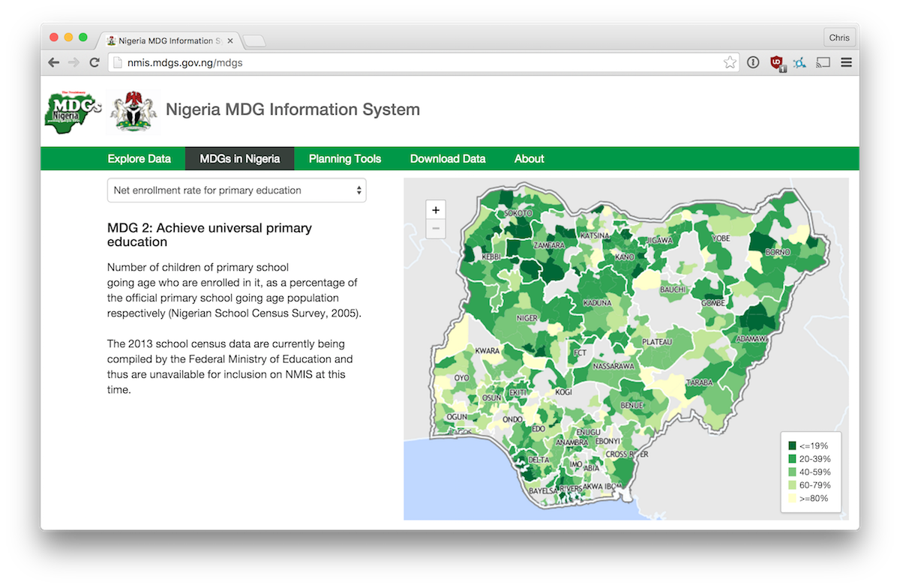Viewport: 900px width, 588px height.
Task: Click the NASSARAWA state label
Action: [x=614, y=367]
